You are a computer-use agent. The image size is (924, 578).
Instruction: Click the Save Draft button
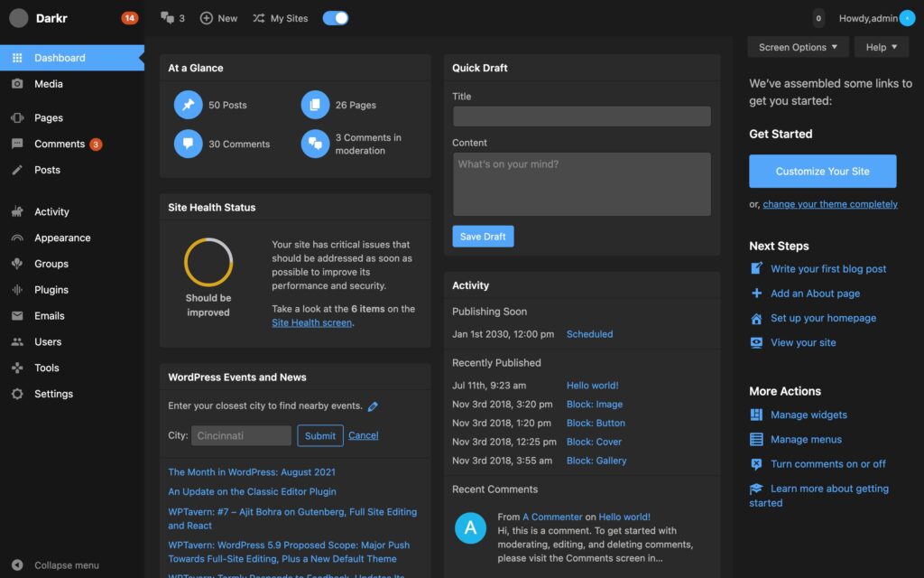483,236
